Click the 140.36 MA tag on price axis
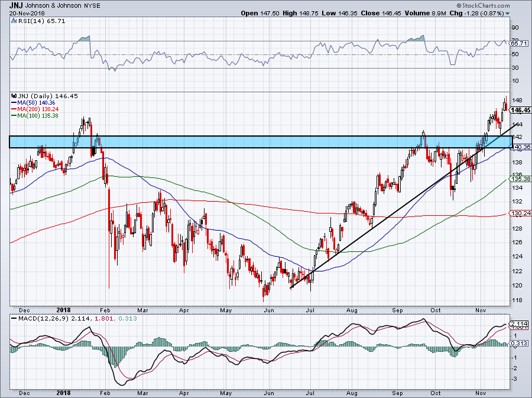 [x=521, y=147]
